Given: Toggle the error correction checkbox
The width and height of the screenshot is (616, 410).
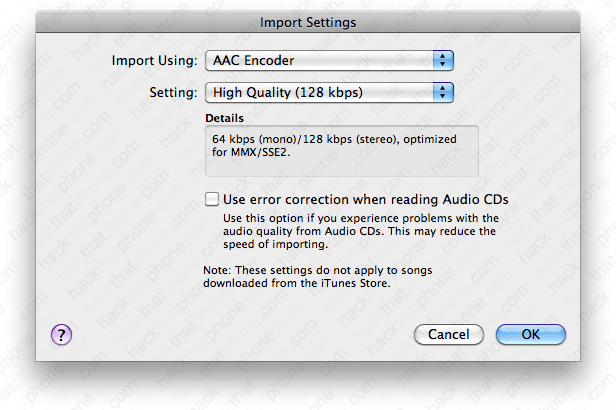Looking at the screenshot, I should 212,199.
